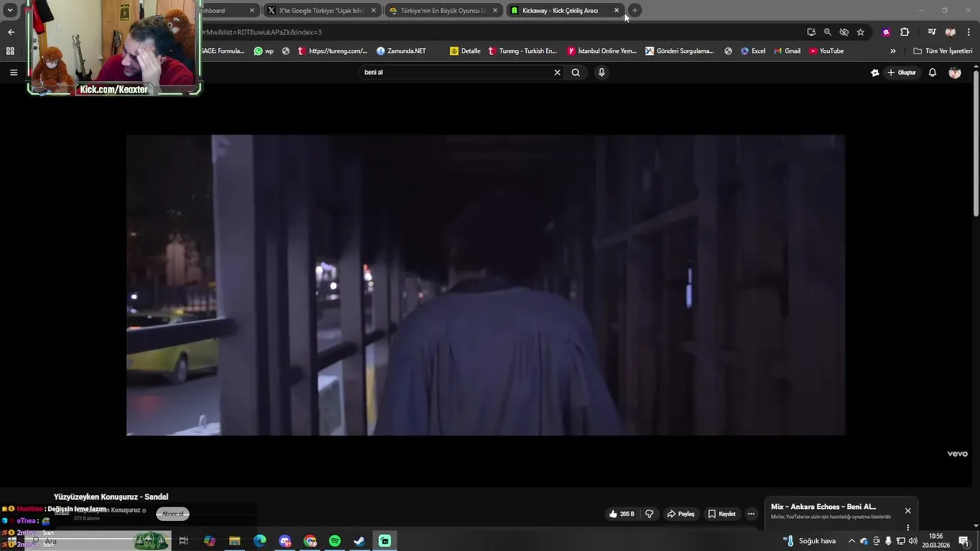Viewport: 980px width, 551px height.
Task: Open the tureng.com bookmark
Action: (332, 51)
